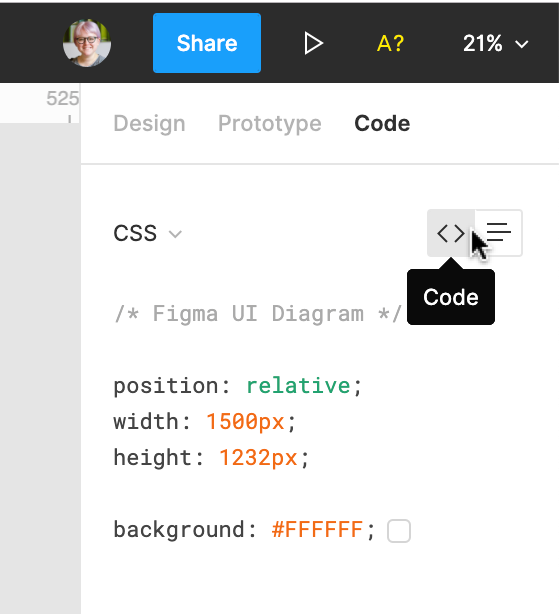
Task: Click the Figma UI Diagram comment line
Action: (x=258, y=314)
